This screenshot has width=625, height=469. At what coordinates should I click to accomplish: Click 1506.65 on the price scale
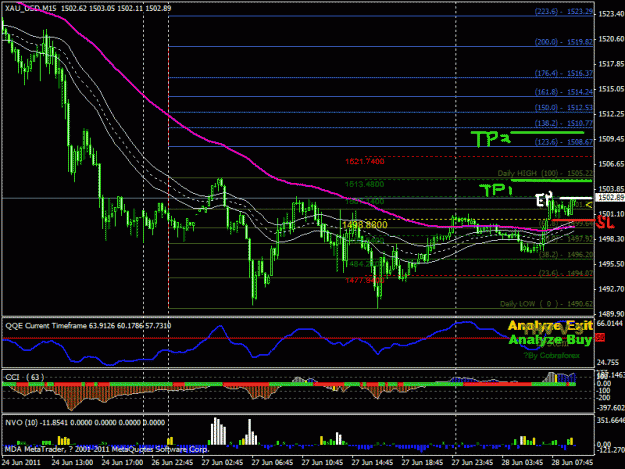(x=611, y=164)
